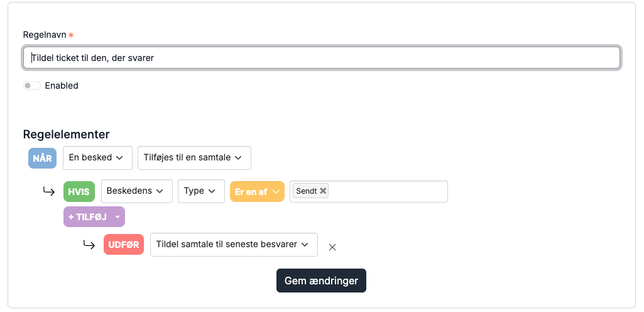Open the Type dropdown

click(201, 191)
